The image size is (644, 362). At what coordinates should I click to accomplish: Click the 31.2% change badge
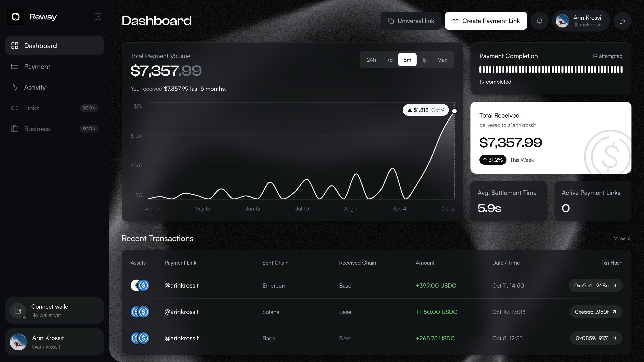(x=492, y=160)
